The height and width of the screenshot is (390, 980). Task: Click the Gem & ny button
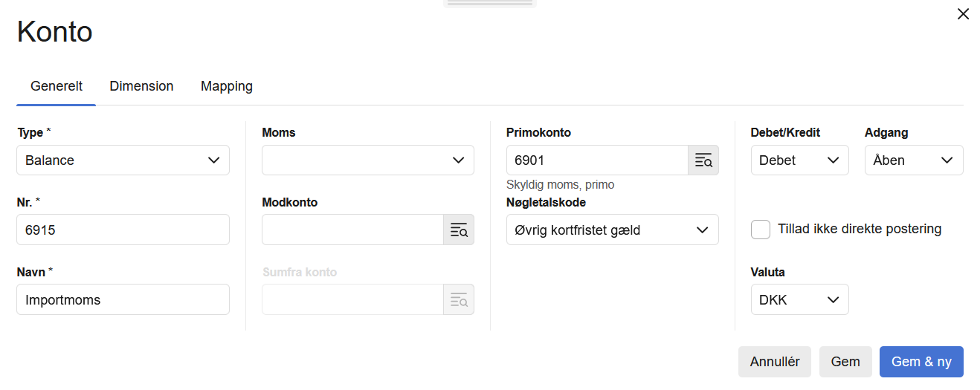pos(921,362)
